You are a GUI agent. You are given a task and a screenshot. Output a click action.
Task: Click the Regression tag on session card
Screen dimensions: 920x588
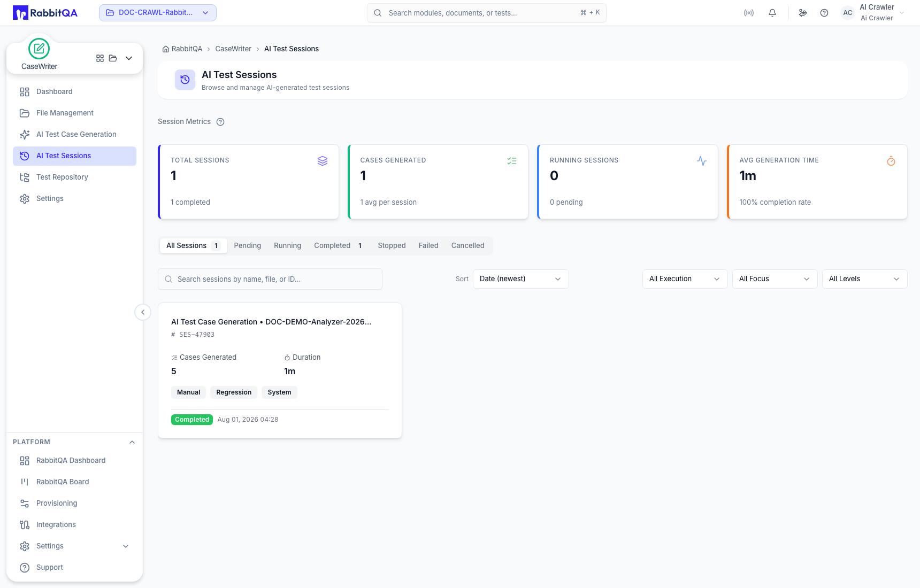[234, 392]
